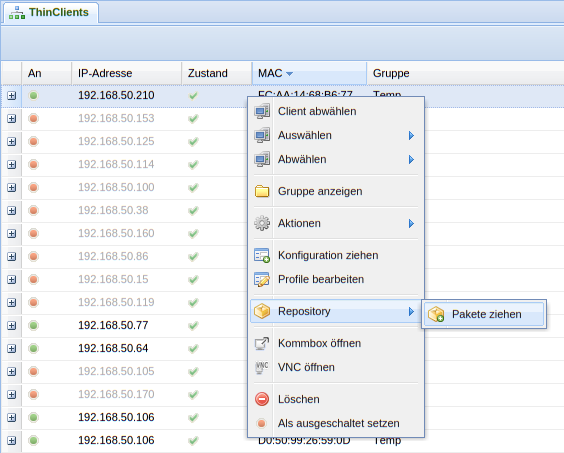The image size is (564, 453).
Task: Click the Konfiguration ziehen form-plus icon
Action: point(262,255)
